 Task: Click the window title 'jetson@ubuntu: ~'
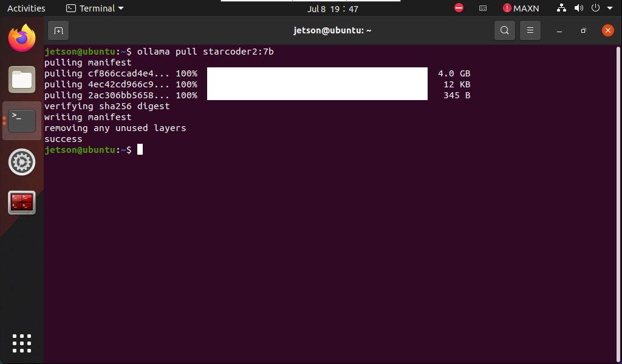[332, 30]
